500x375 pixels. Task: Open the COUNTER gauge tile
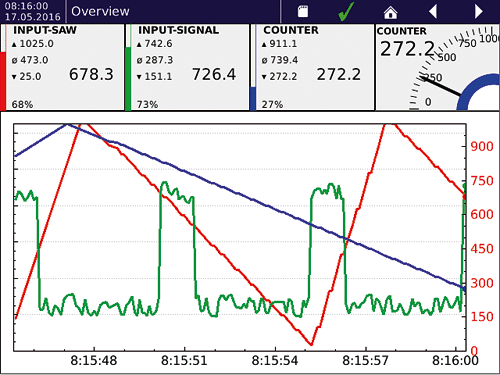(x=438, y=67)
